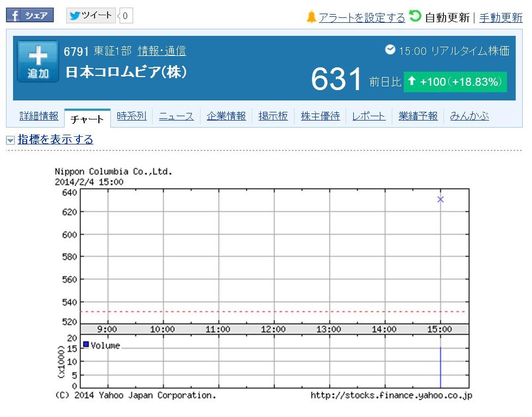Open the 情報・通信 sector link
The width and height of the screenshot is (532, 417).
click(162, 51)
